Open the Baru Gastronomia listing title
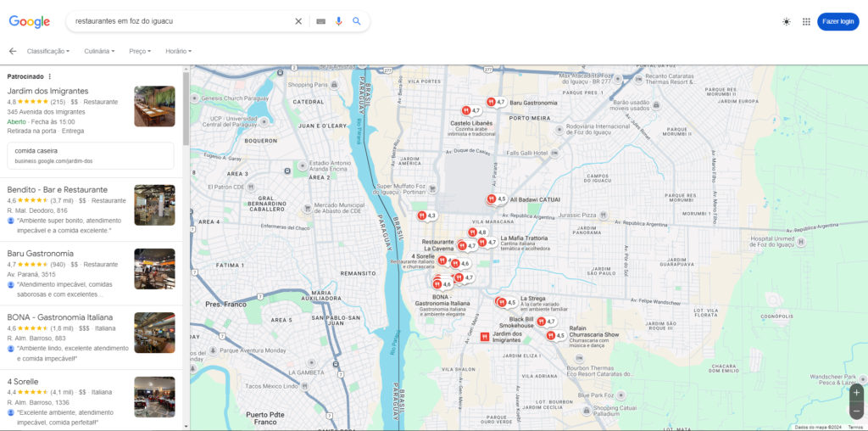The width and height of the screenshot is (868, 431). coord(41,253)
